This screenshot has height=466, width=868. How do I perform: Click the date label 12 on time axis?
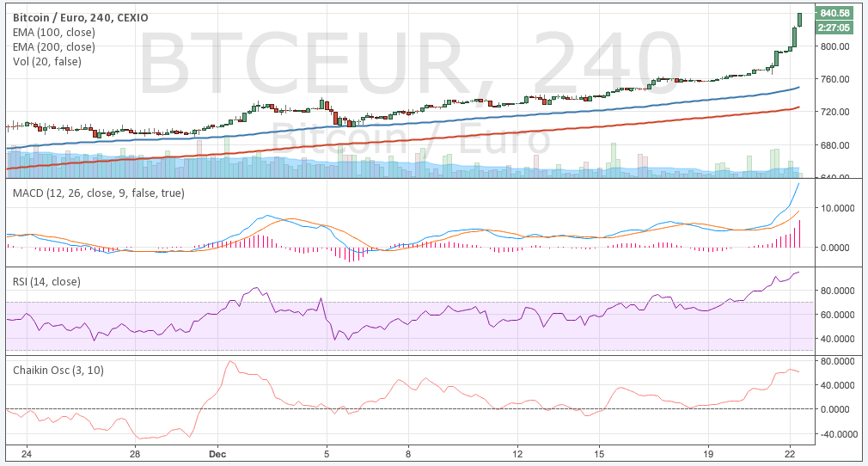point(517,454)
